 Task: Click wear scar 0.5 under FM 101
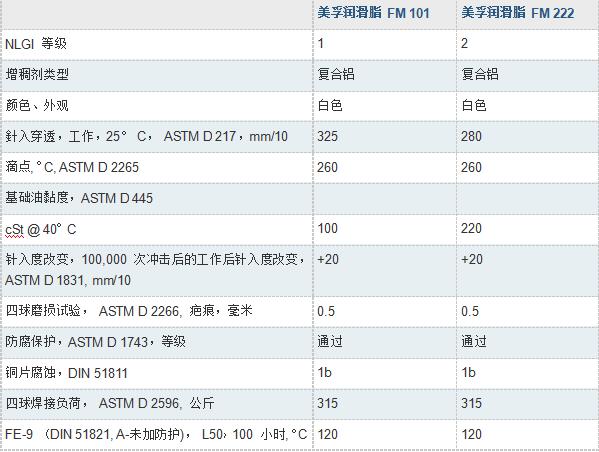click(326, 311)
